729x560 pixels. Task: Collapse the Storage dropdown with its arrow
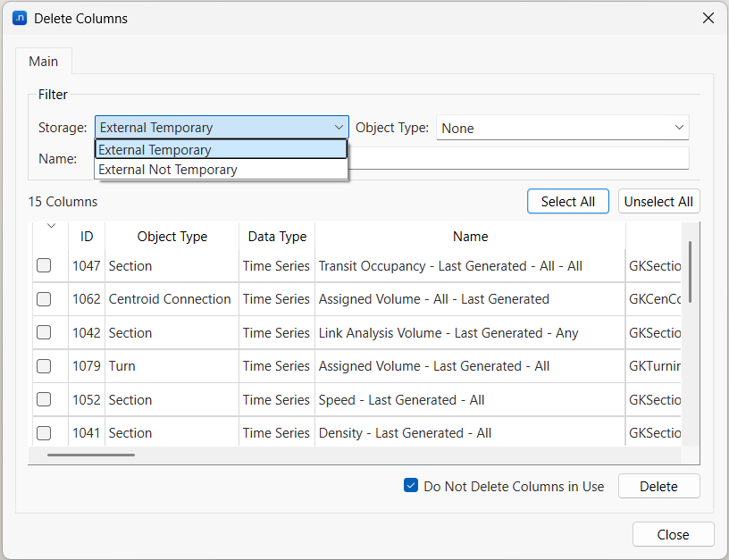(340, 127)
